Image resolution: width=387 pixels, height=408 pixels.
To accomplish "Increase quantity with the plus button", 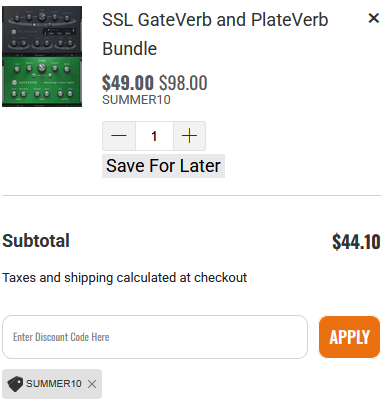I will [189, 136].
